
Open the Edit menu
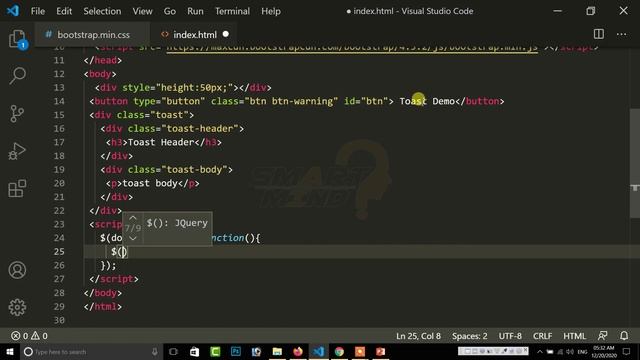point(64,11)
